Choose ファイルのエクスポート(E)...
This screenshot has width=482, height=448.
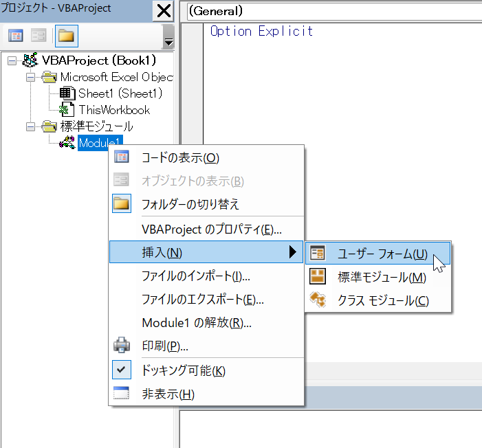coord(206,299)
